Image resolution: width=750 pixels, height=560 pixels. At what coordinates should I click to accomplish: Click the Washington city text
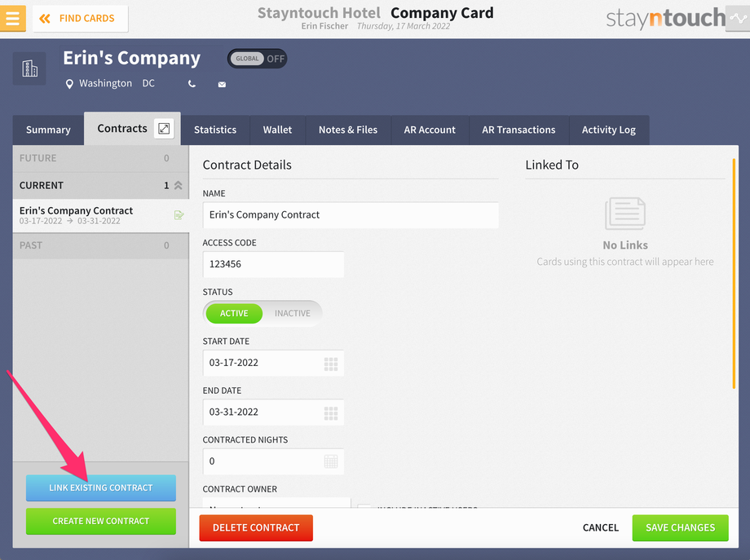pyautogui.click(x=106, y=83)
